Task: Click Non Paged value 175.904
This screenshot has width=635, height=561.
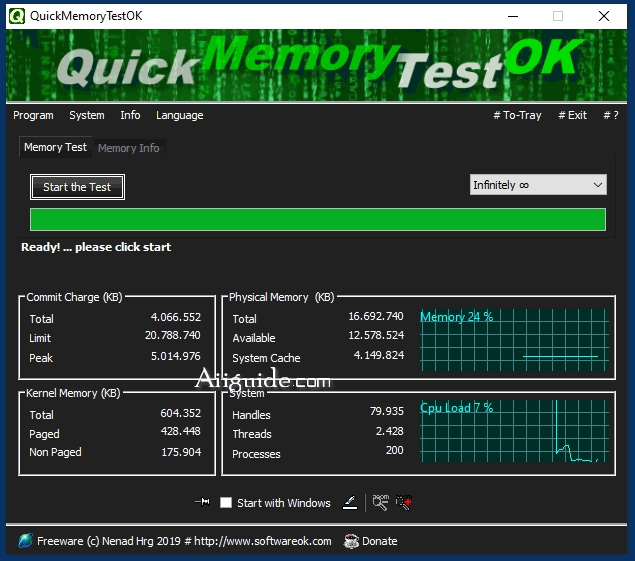Action: coord(181,452)
